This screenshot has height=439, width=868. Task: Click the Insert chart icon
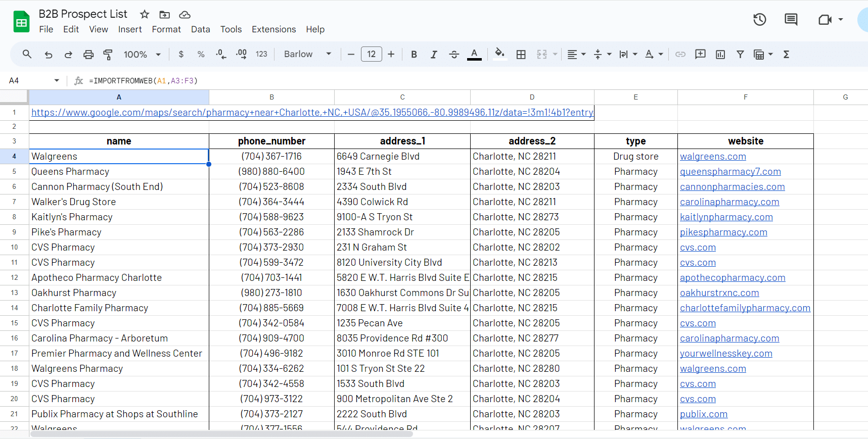coord(720,55)
